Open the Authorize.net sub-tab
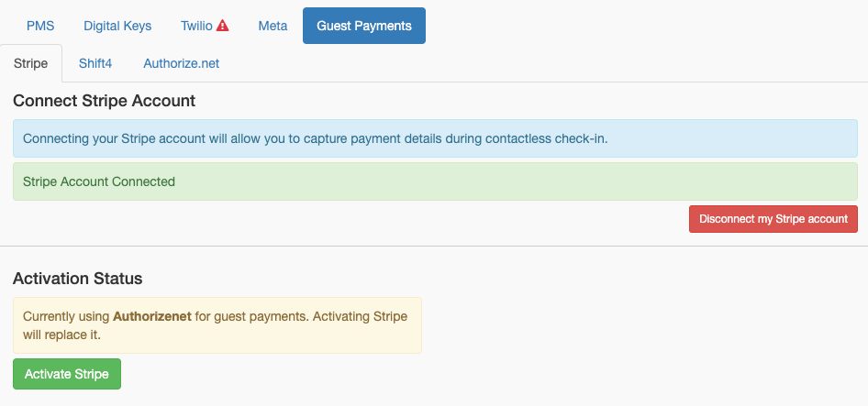The width and height of the screenshot is (868, 406). (x=181, y=63)
